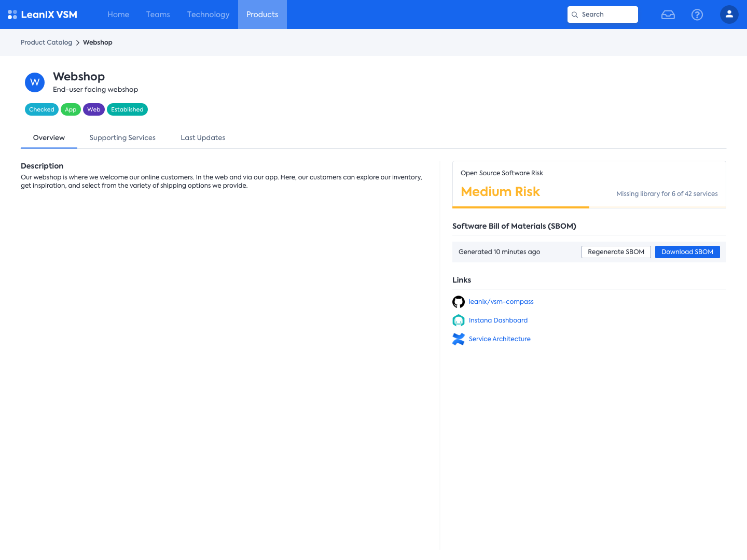The width and height of the screenshot is (747, 560).
Task: Click the search magnifier icon
Action: [x=575, y=15]
